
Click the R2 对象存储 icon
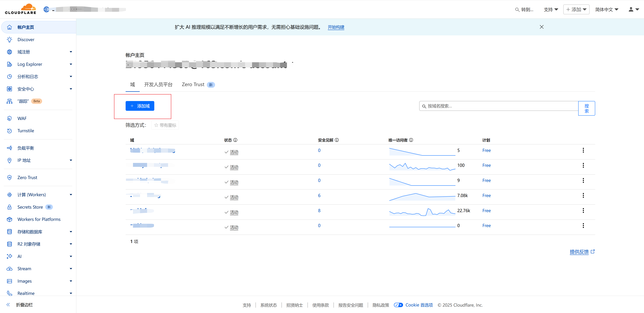(x=10, y=244)
